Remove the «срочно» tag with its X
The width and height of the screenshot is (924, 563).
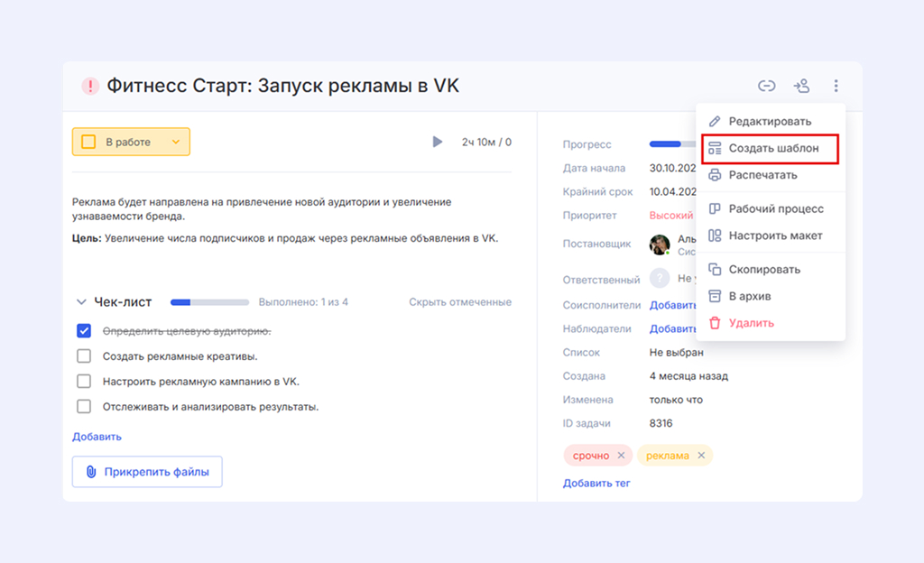(621, 456)
